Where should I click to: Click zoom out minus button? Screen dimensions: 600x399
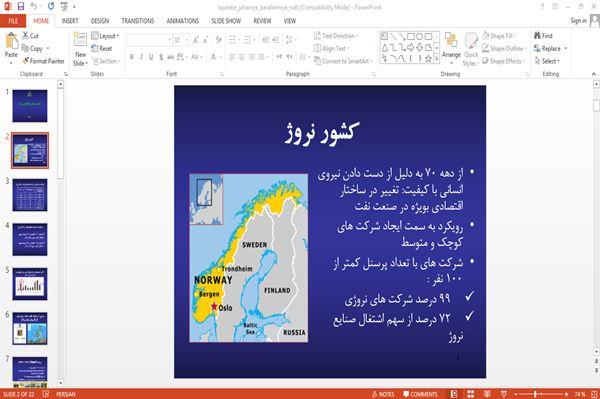click(x=516, y=394)
